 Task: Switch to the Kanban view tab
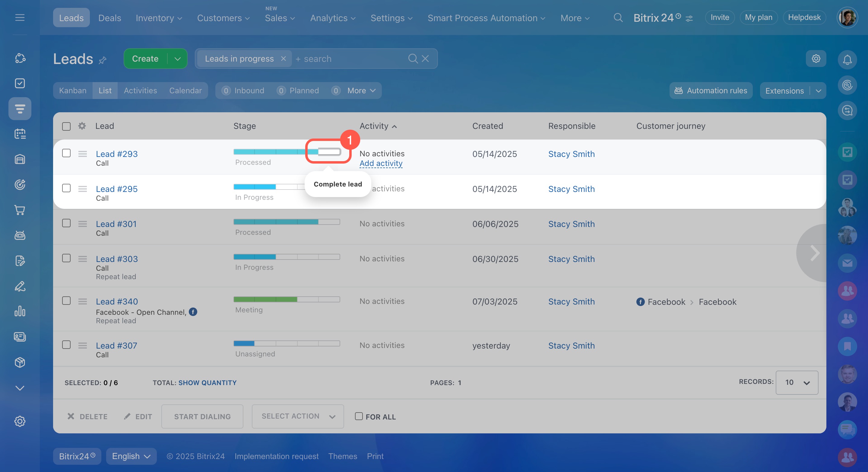(x=73, y=91)
